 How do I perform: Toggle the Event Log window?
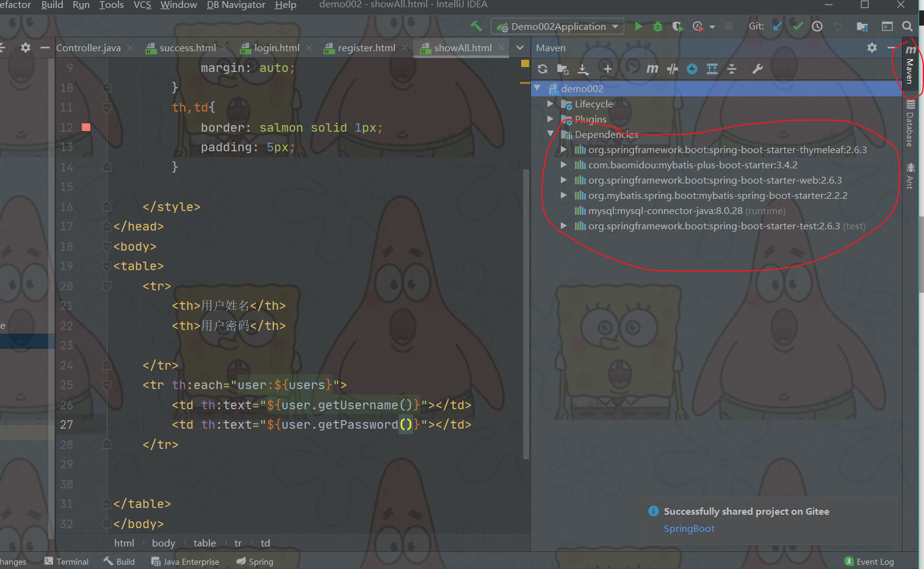[x=869, y=562]
